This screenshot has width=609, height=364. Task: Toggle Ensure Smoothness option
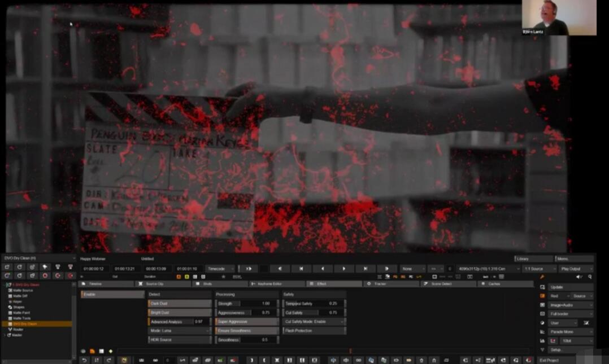click(x=247, y=331)
